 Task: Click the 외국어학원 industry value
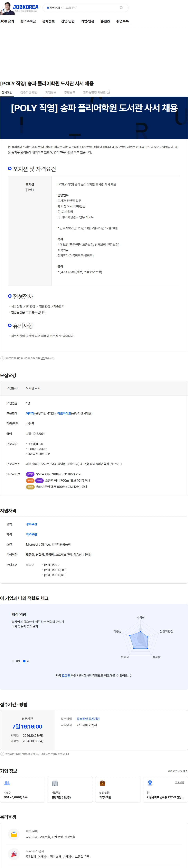point(105,797)
